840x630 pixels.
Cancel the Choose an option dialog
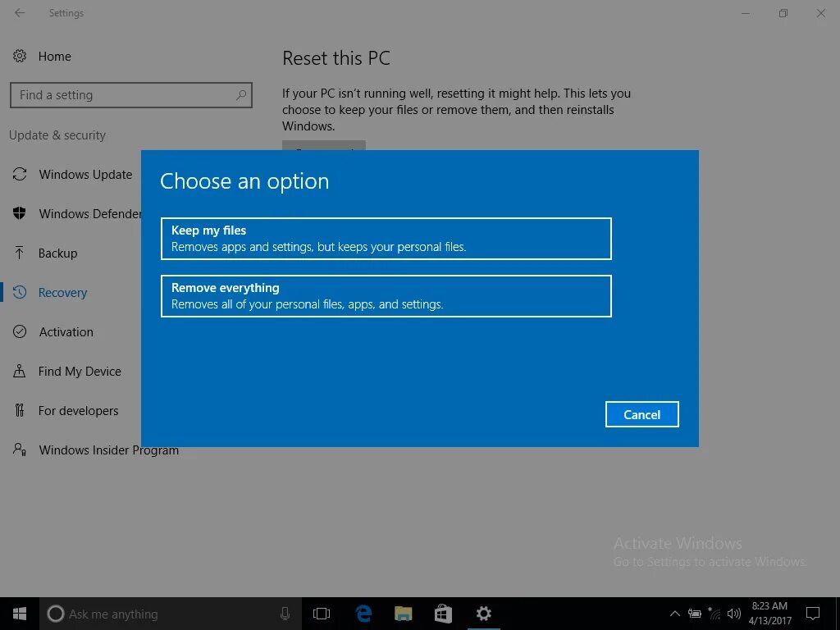tap(641, 414)
